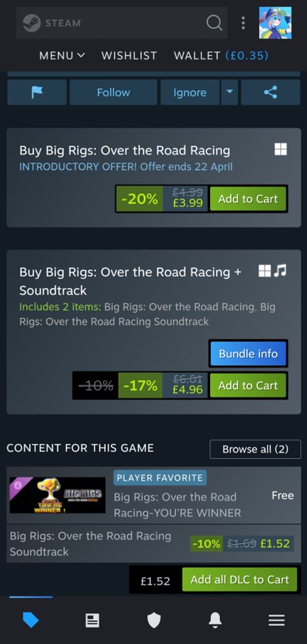Image resolution: width=307 pixels, height=644 pixels.
Task: Open the three-dot overflow menu
Action: (243, 23)
